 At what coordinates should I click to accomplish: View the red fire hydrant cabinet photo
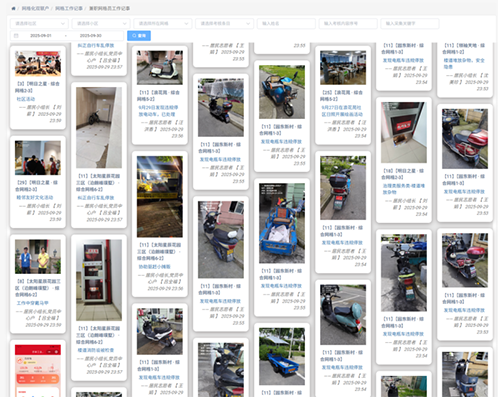99,280
